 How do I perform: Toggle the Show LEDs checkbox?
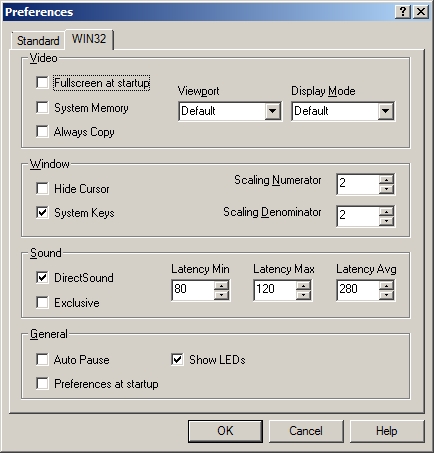[177, 359]
